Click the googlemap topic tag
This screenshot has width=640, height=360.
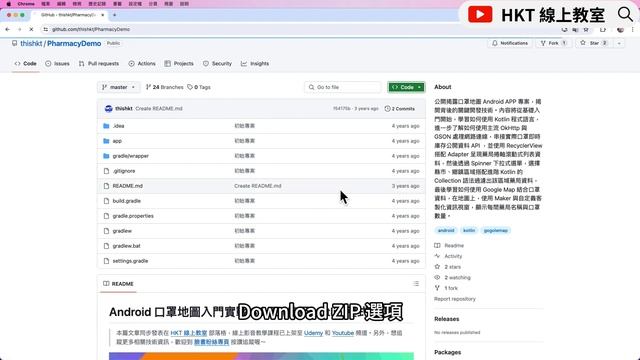click(496, 231)
